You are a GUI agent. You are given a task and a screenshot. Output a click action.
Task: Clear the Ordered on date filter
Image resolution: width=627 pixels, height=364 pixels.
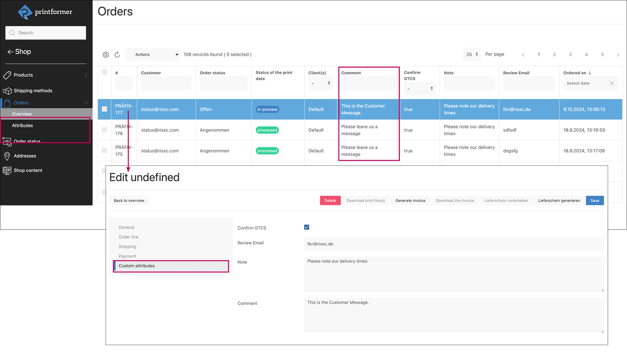click(x=612, y=83)
